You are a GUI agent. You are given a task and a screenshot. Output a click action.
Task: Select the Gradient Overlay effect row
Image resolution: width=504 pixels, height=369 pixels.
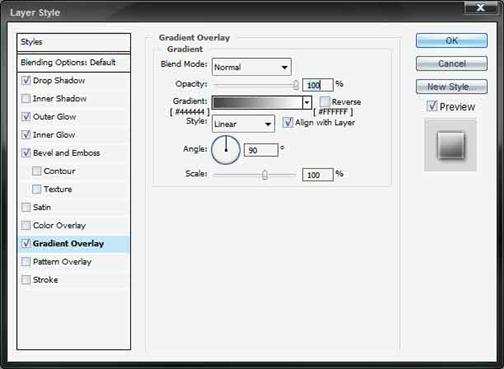coord(73,244)
